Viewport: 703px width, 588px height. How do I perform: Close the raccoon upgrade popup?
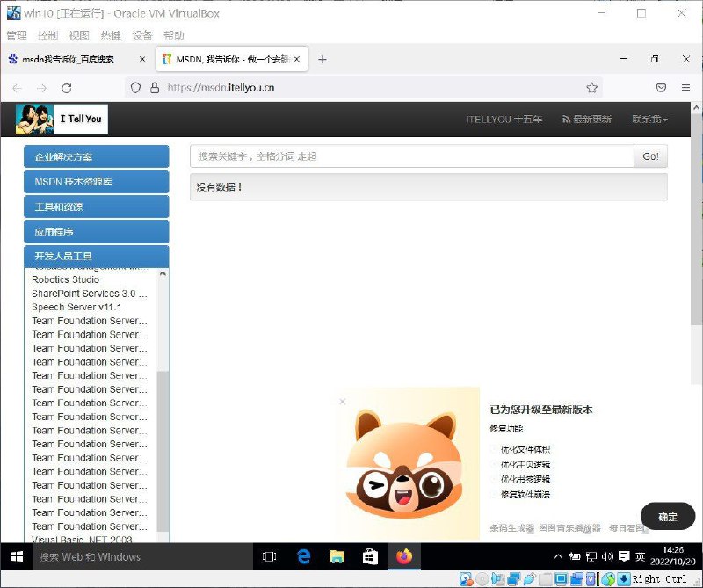343,402
